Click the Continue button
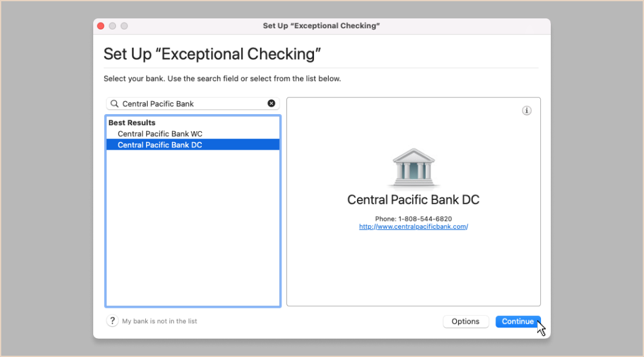Image resolution: width=644 pixels, height=357 pixels. tap(518, 321)
